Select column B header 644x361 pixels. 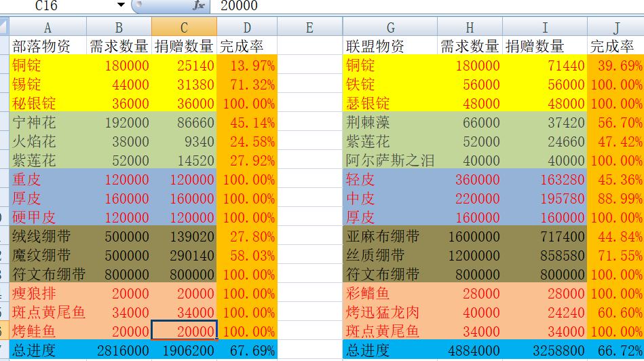[x=119, y=28]
